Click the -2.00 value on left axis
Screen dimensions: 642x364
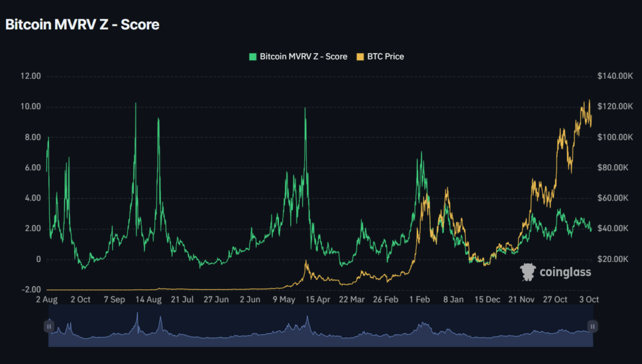(30, 289)
